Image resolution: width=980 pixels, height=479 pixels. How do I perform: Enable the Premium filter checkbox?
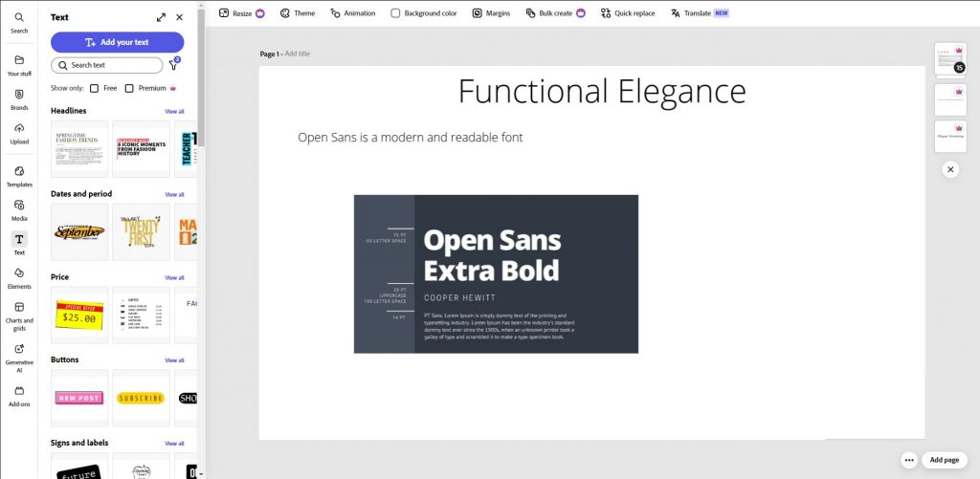129,88
